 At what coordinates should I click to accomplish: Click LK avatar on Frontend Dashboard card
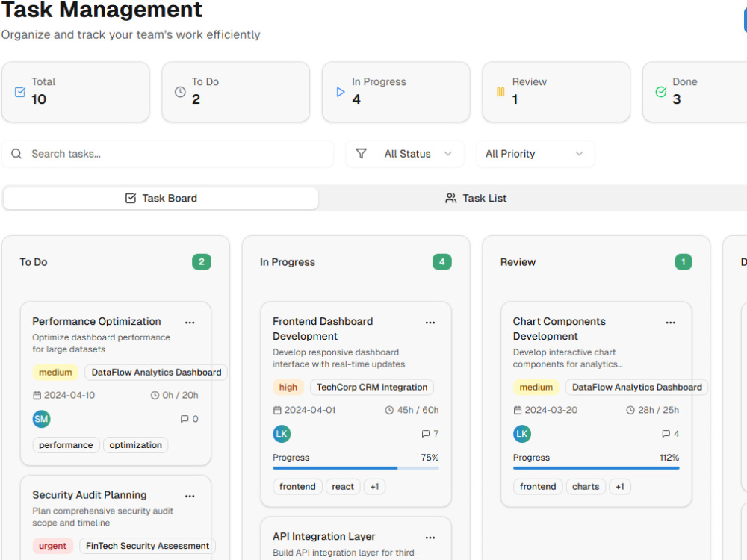(282, 434)
